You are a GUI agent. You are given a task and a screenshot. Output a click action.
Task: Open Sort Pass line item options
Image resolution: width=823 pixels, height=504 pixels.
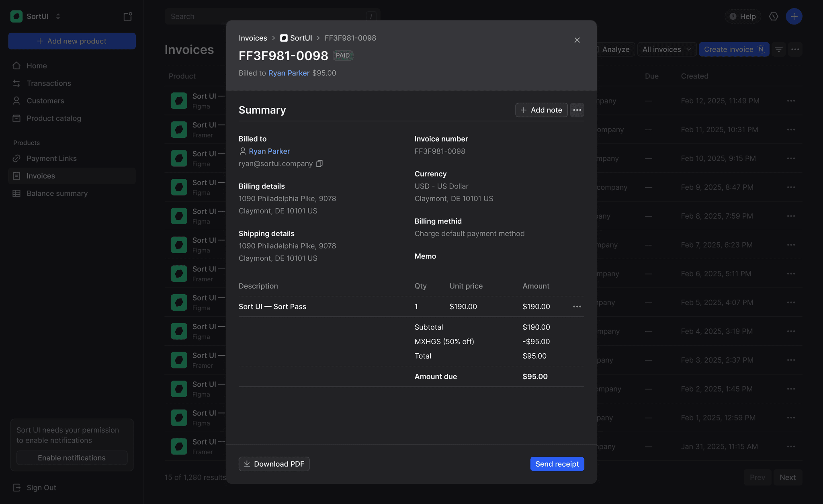[577, 307]
